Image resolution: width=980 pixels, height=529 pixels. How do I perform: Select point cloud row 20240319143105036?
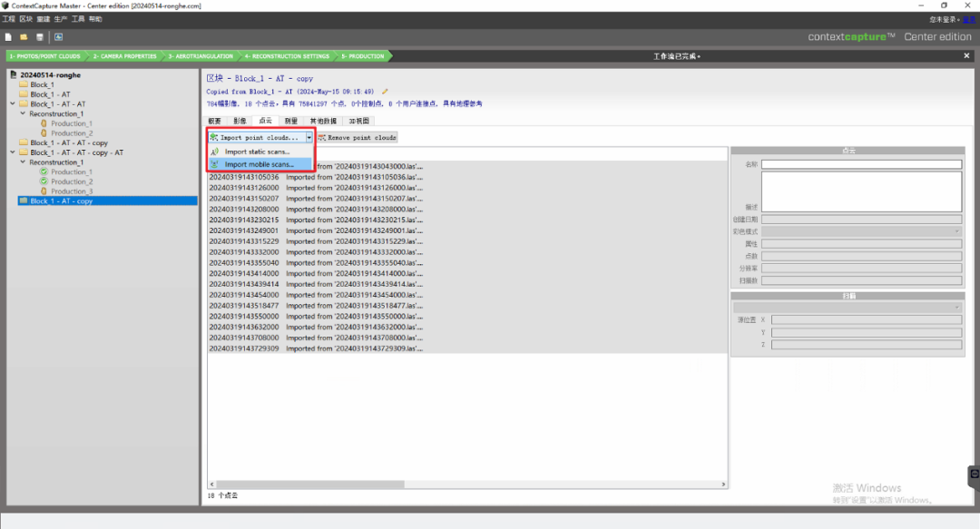click(x=467, y=177)
